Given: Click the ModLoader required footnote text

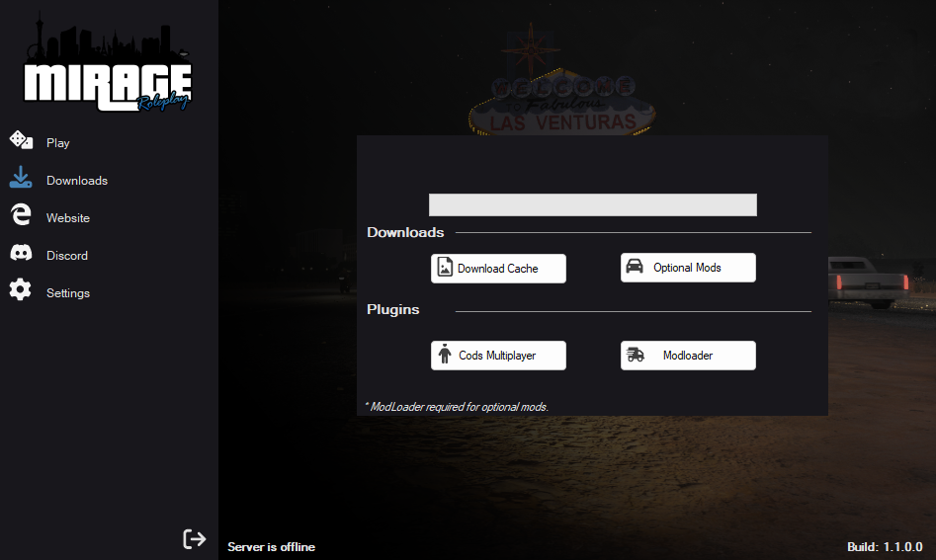Looking at the screenshot, I should 456,407.
